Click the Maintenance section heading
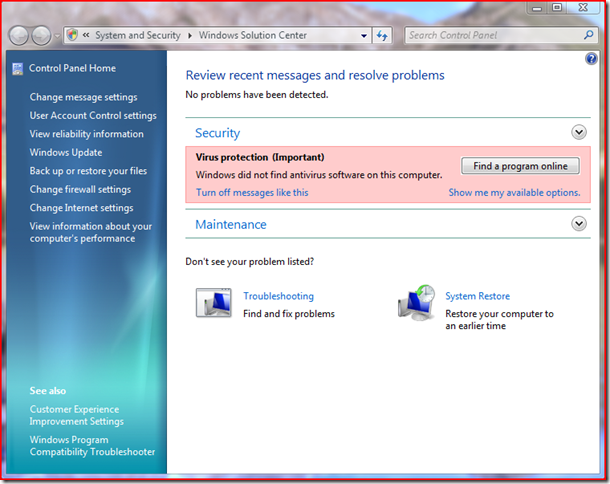 231,224
